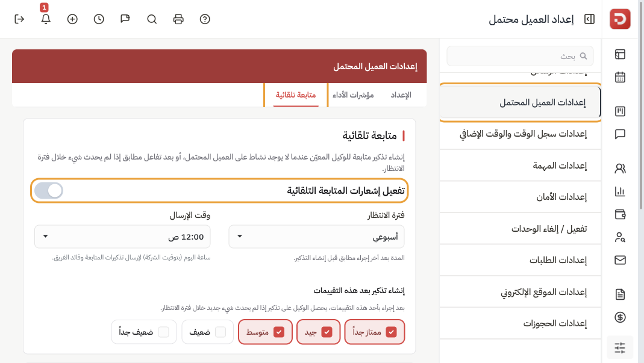Click the flag icon in header

coord(125,19)
